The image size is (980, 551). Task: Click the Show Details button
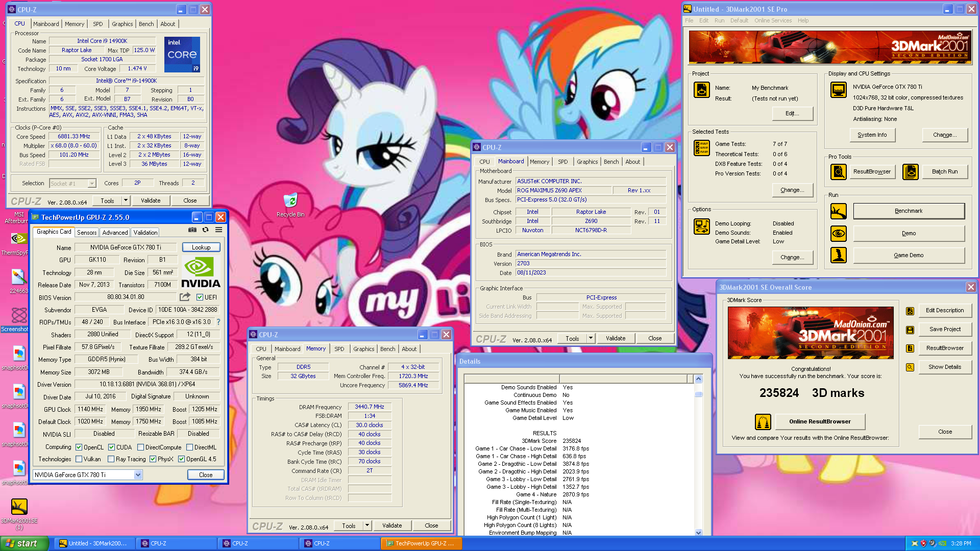(x=945, y=367)
